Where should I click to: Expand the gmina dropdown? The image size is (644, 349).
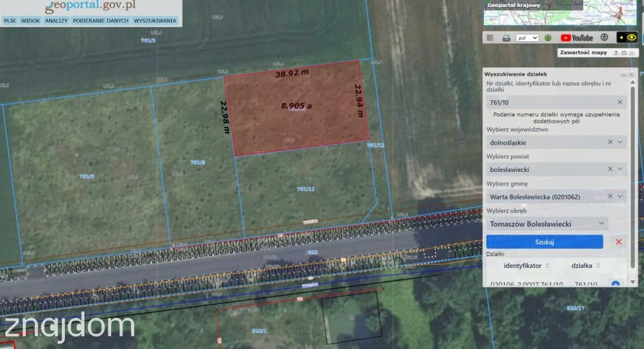tap(620, 196)
